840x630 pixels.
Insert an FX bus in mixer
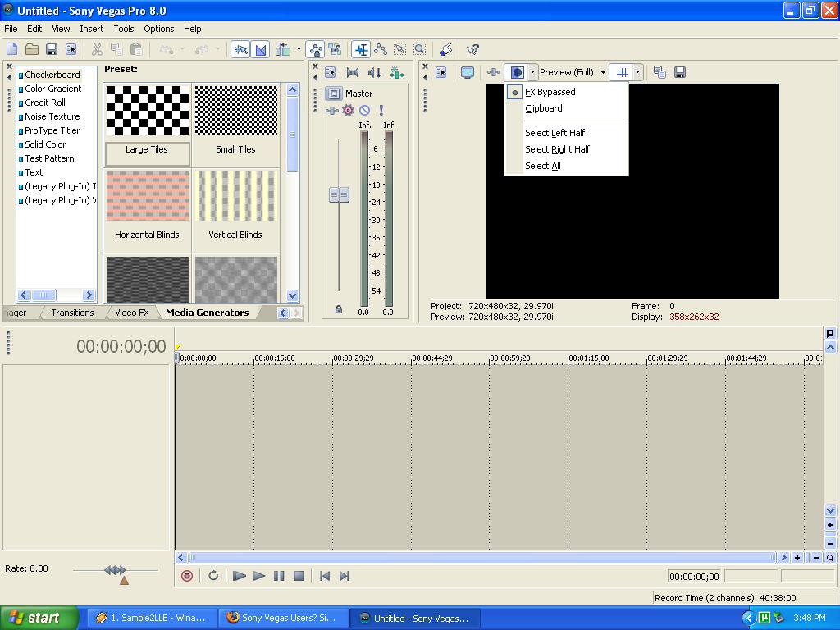pos(397,72)
